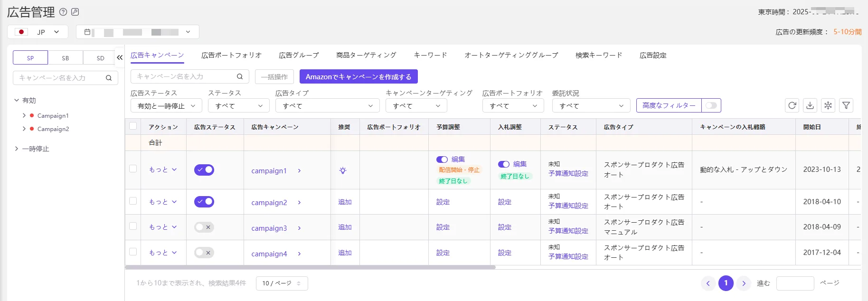Open the もっと menu for campaign1
The image size is (868, 301).
click(163, 169)
